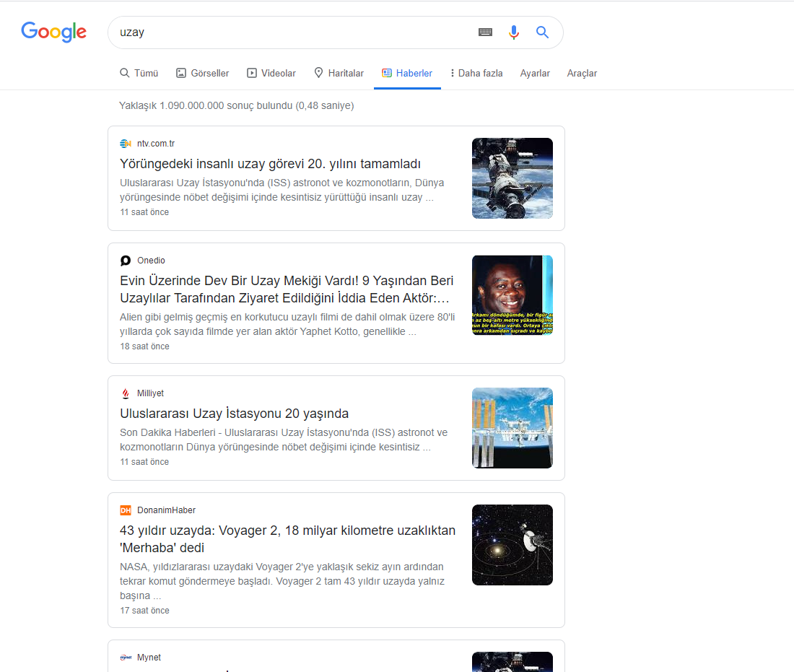Switch to the Görseller tab

pos(203,74)
